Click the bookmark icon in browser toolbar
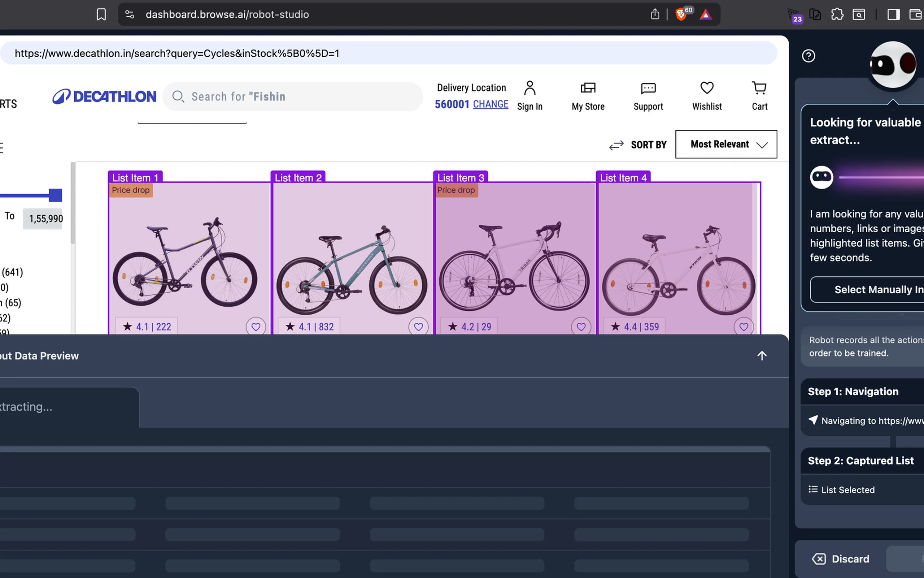 (101, 14)
